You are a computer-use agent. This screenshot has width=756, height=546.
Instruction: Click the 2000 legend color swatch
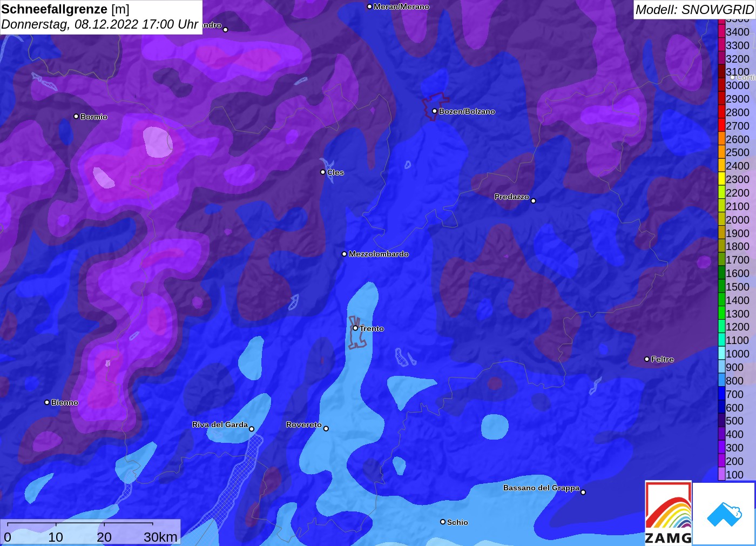[x=721, y=219]
